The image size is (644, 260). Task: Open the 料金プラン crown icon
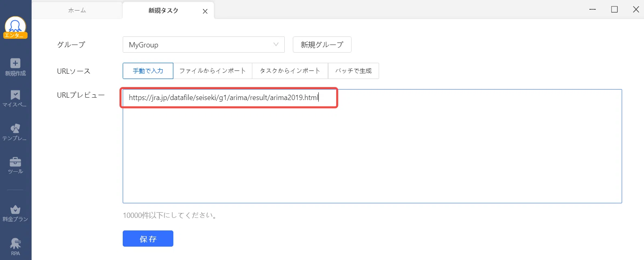[15, 209]
